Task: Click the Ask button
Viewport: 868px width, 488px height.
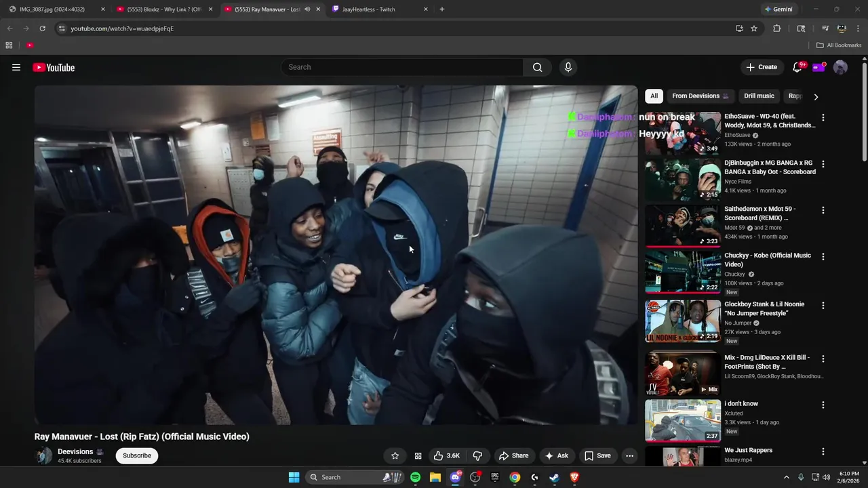Action: click(x=556, y=455)
